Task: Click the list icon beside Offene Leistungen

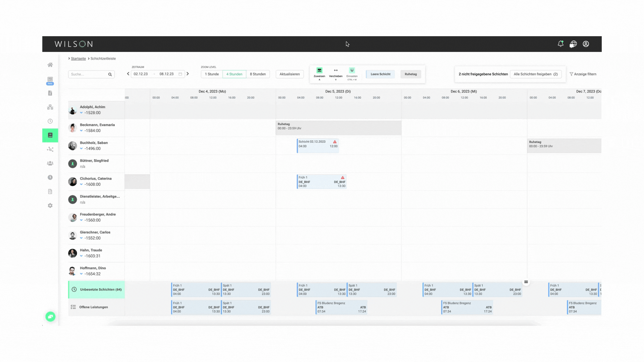Action: (x=73, y=307)
